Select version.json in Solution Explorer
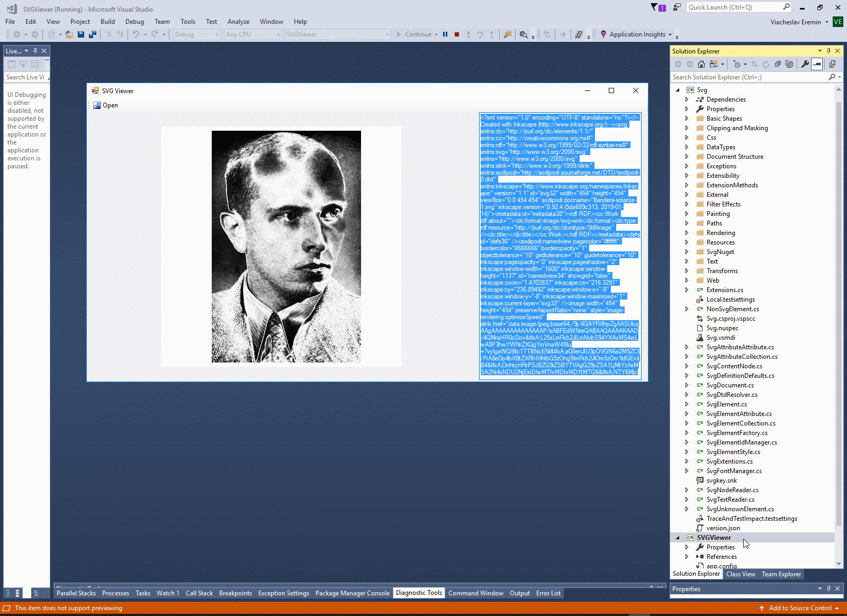Screen dimensions: 847x616 723,528
